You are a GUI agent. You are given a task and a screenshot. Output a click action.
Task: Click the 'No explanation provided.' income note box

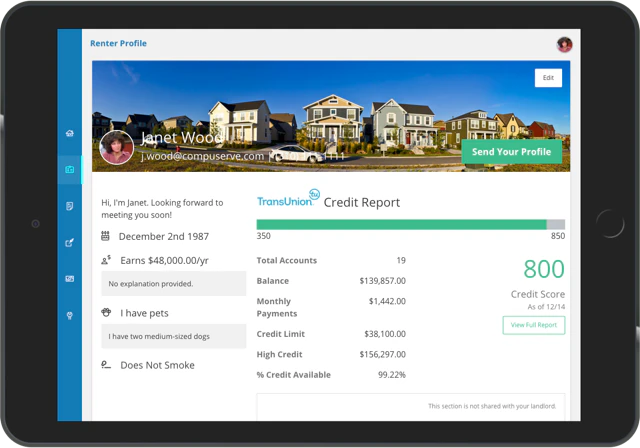click(x=173, y=284)
